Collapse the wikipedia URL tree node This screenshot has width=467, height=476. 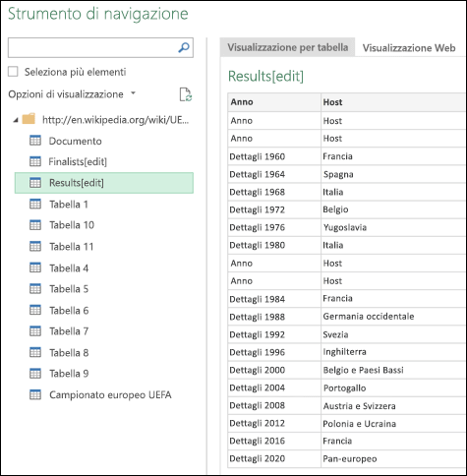tap(16, 120)
